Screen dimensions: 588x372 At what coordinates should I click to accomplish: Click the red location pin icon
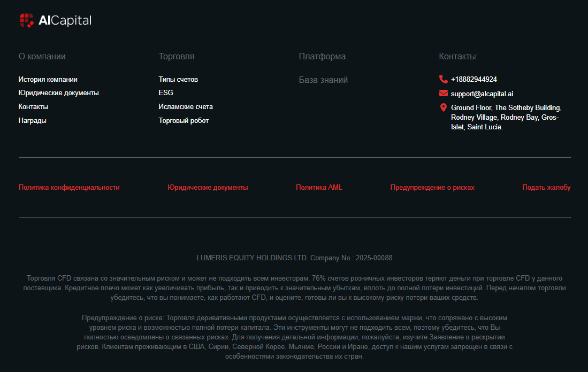443,108
